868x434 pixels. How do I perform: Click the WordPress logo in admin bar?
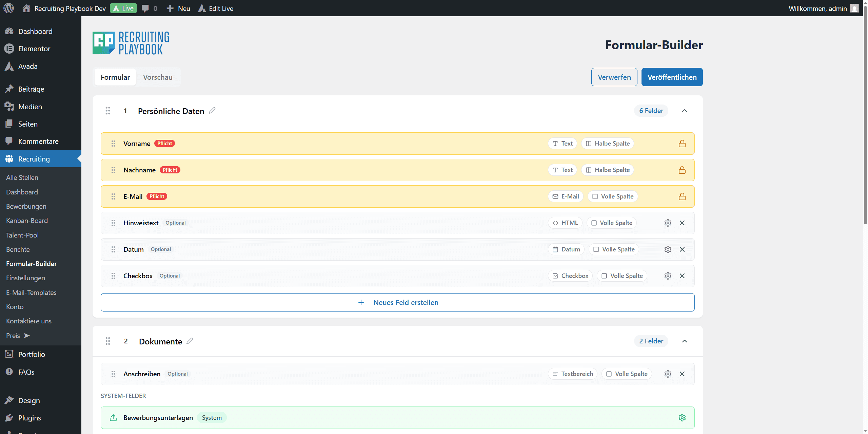click(9, 8)
